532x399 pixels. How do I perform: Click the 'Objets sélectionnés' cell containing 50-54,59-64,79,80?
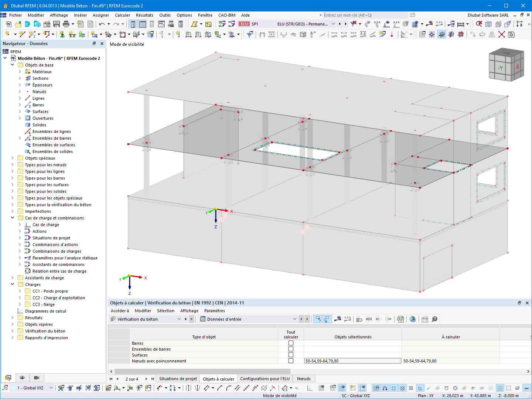[x=353, y=361]
